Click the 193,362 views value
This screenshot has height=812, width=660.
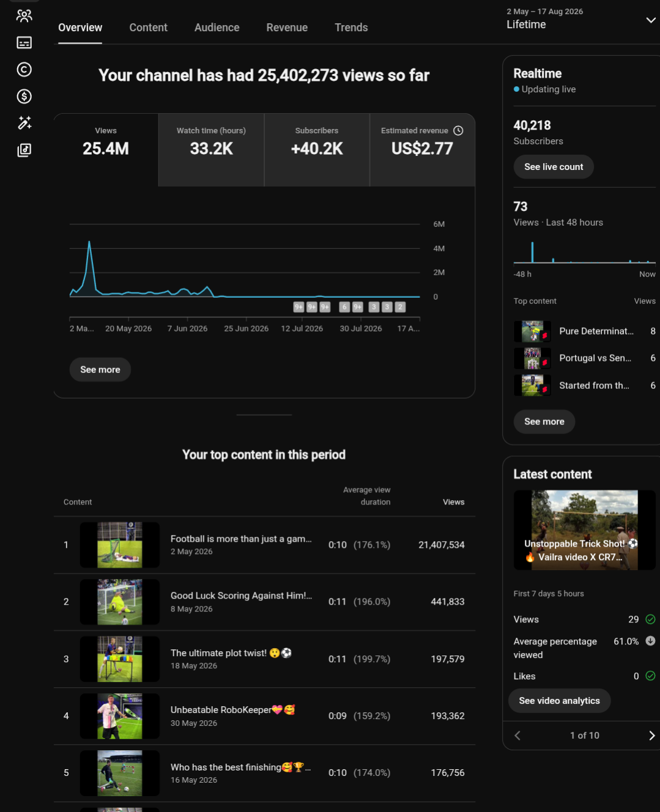(x=448, y=716)
